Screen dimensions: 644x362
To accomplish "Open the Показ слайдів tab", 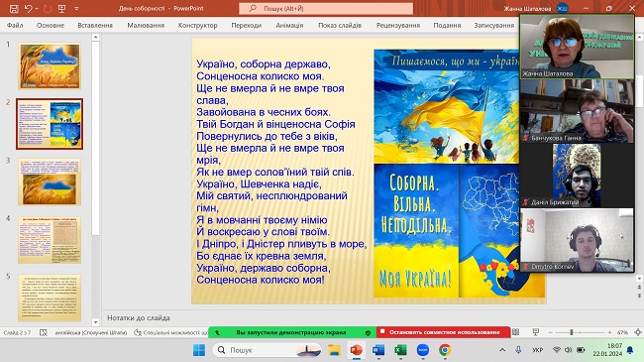I will click(x=340, y=25).
